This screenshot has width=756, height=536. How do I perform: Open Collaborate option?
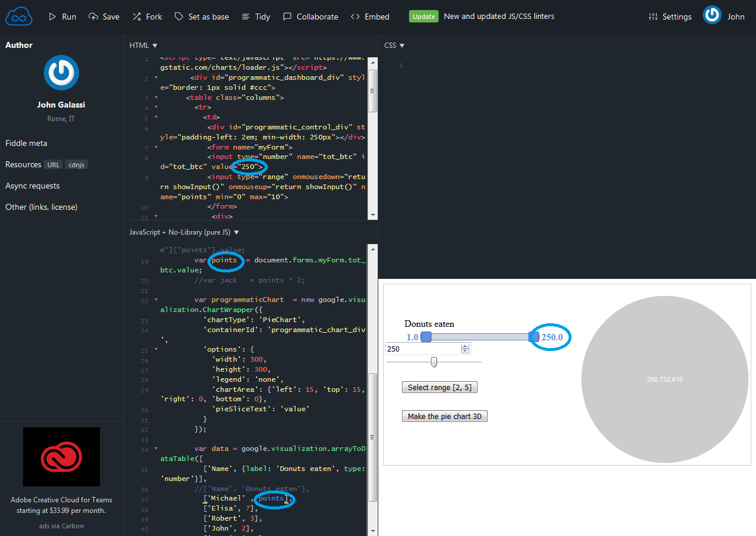pos(310,17)
